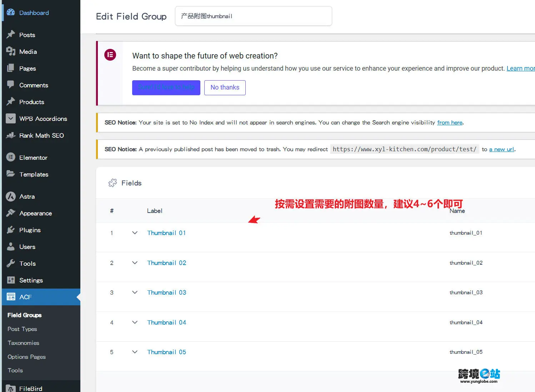535x392 pixels.
Task: Click the field group title input
Action: tap(253, 16)
